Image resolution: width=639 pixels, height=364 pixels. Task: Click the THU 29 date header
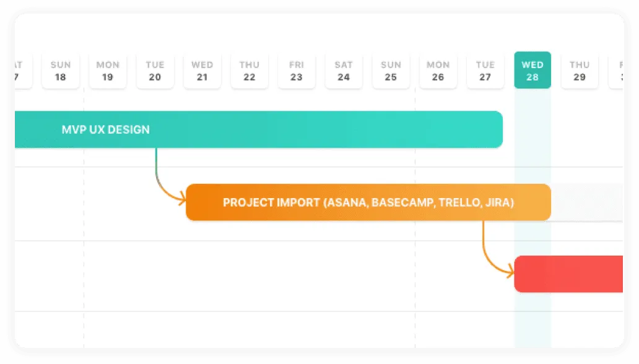pyautogui.click(x=580, y=69)
